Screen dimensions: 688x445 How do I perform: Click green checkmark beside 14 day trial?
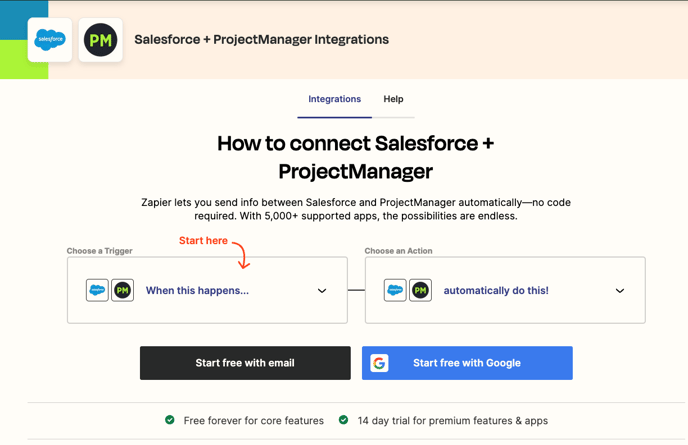344,420
